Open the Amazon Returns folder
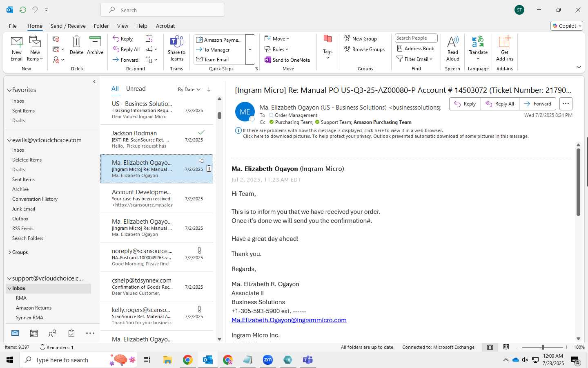Image resolution: width=588 pixels, height=368 pixels. [33, 308]
